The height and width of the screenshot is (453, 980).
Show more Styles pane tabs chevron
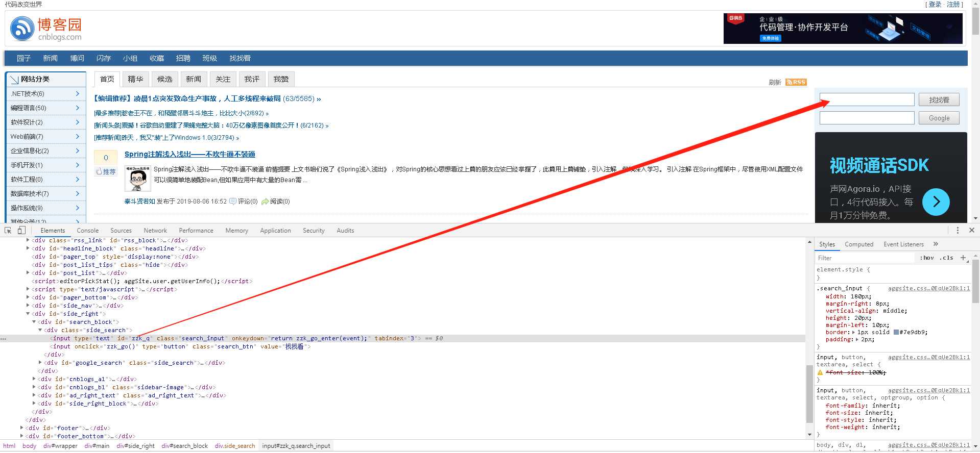pyautogui.click(x=936, y=244)
